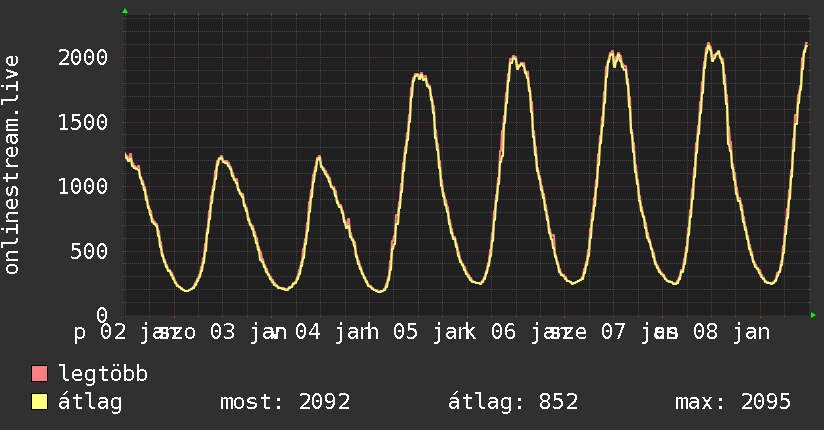
Task: Click the 2000 y-axis label
Action: click(83, 57)
